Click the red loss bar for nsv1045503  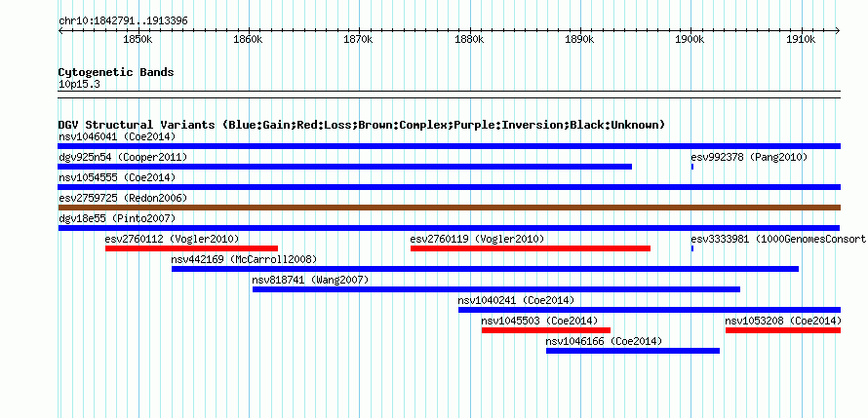tap(546, 330)
